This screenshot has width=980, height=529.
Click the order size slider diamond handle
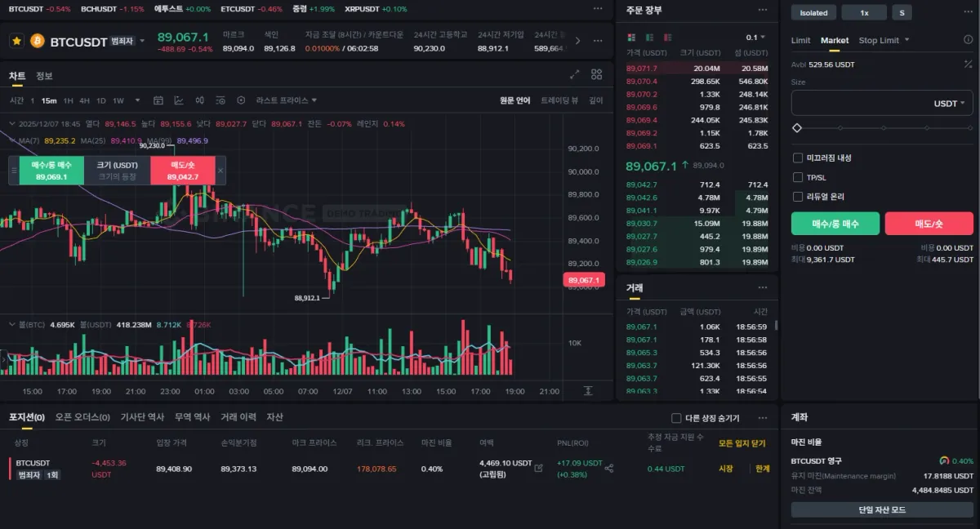point(797,128)
